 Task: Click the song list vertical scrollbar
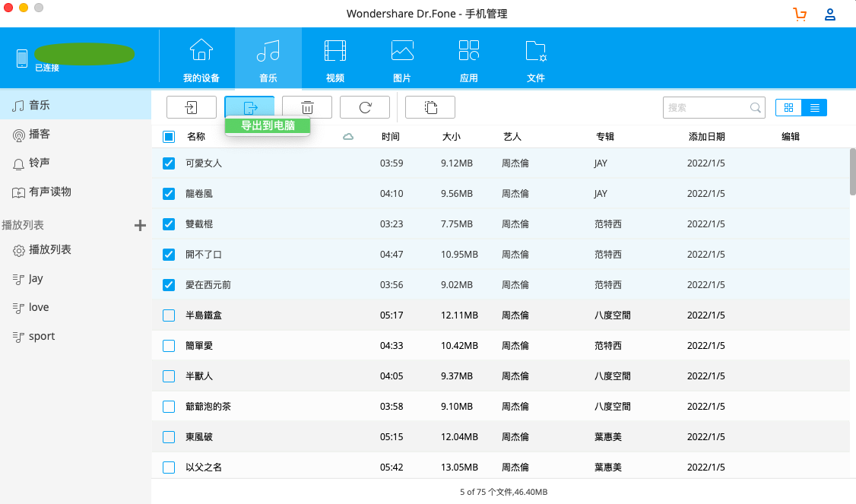tap(853, 172)
